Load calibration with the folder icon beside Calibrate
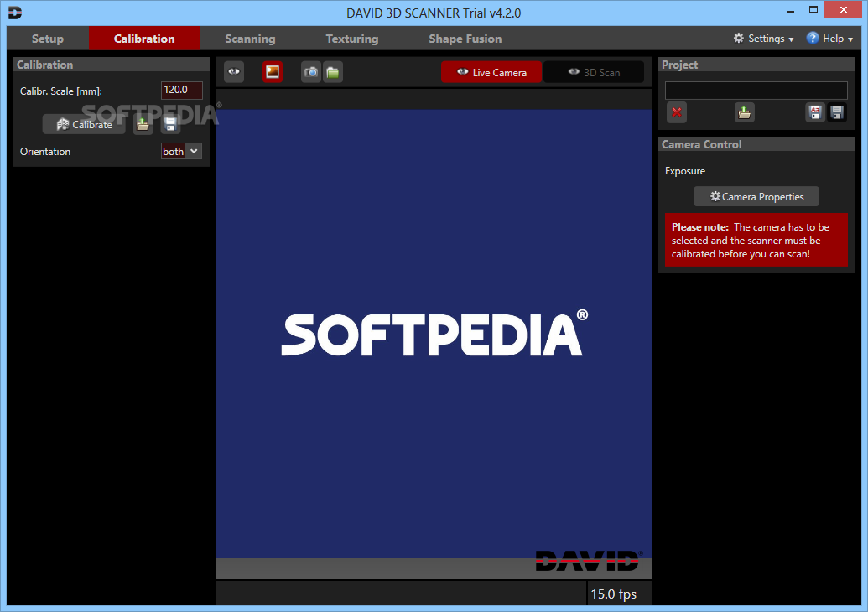This screenshot has width=868, height=612. click(143, 125)
